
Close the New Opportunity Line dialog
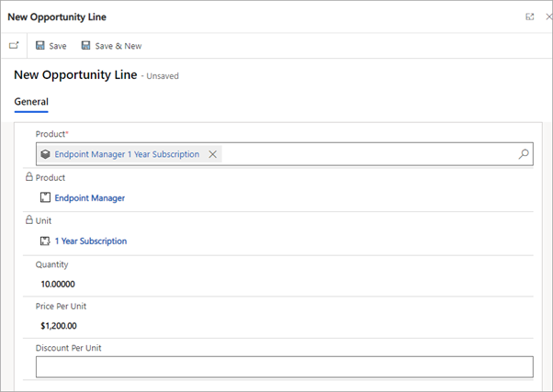pos(548,17)
